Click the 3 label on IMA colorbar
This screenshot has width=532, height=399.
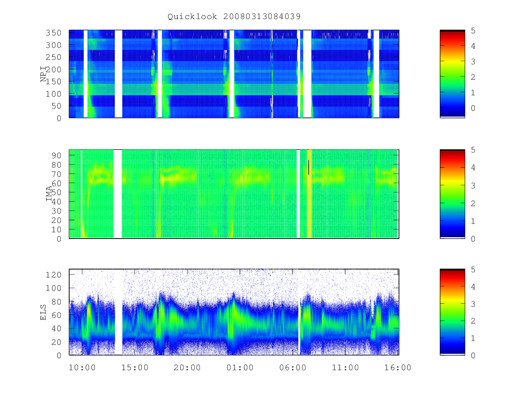coord(473,185)
